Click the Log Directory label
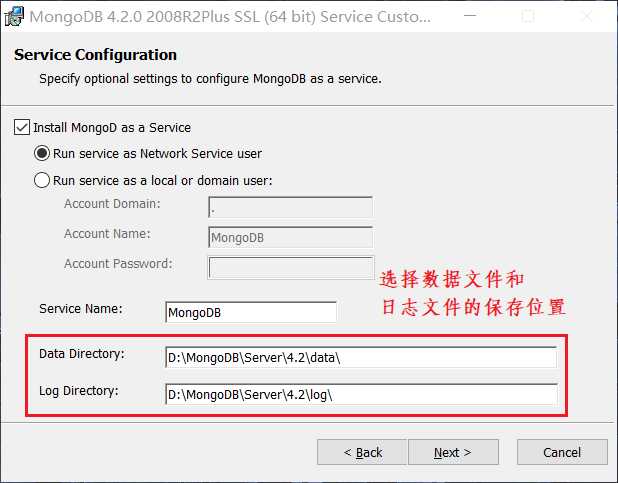618x483 pixels. pos(78,391)
